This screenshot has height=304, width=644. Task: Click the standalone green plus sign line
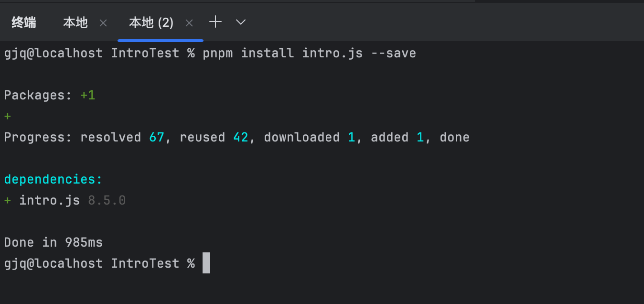(8, 116)
